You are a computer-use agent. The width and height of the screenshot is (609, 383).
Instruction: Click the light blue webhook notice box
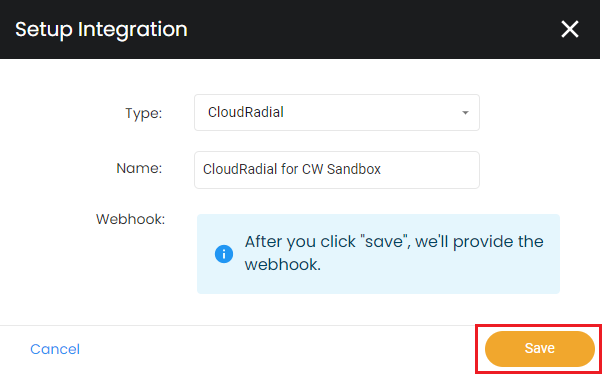pyautogui.click(x=378, y=254)
